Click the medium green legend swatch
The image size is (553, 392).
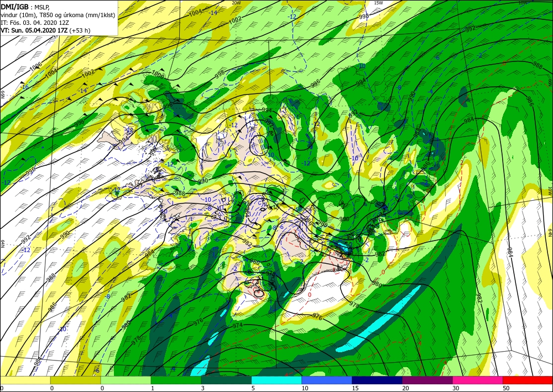point(176,380)
